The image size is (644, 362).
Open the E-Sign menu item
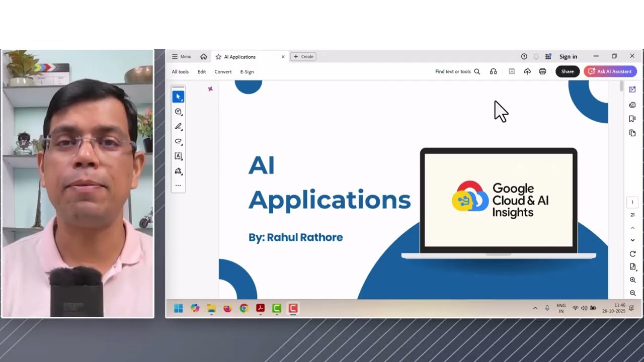[247, 72]
